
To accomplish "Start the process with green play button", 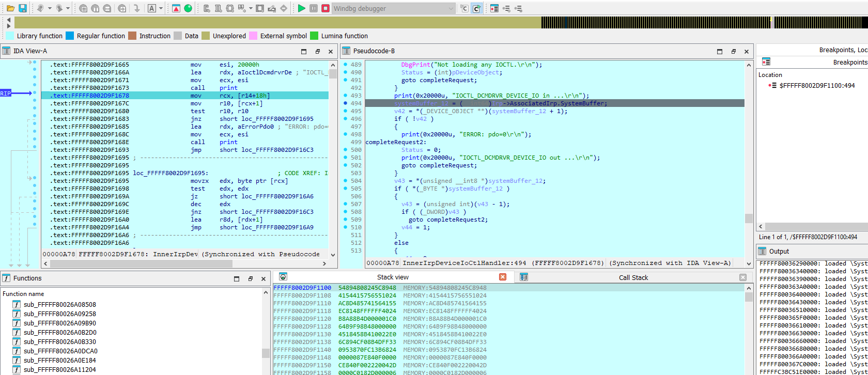I will [x=302, y=8].
